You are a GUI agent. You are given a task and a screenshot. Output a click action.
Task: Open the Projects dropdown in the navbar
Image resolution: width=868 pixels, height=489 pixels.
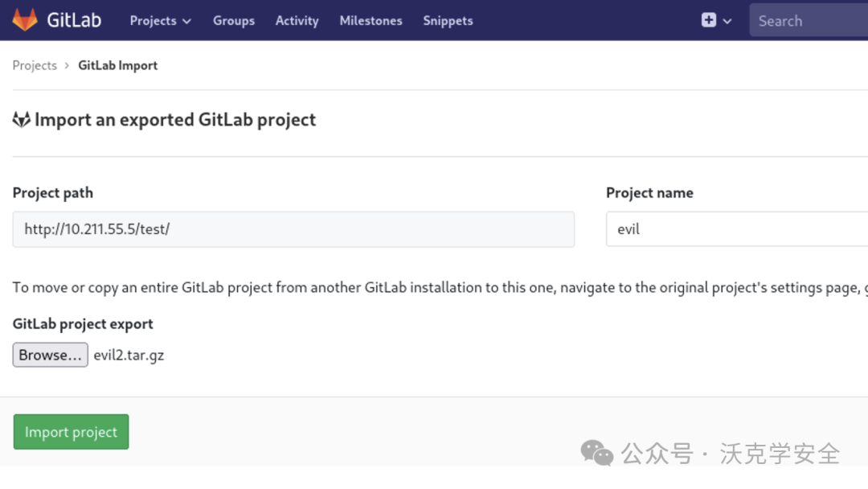pyautogui.click(x=161, y=21)
